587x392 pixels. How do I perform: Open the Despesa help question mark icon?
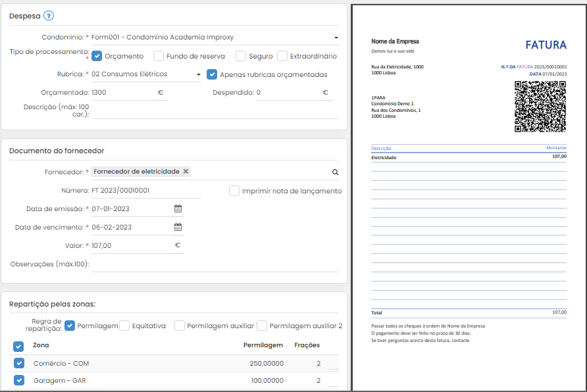click(x=49, y=16)
